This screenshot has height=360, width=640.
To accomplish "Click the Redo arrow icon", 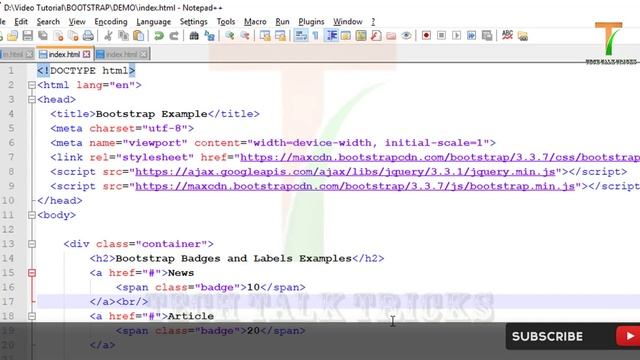I will (174, 36).
